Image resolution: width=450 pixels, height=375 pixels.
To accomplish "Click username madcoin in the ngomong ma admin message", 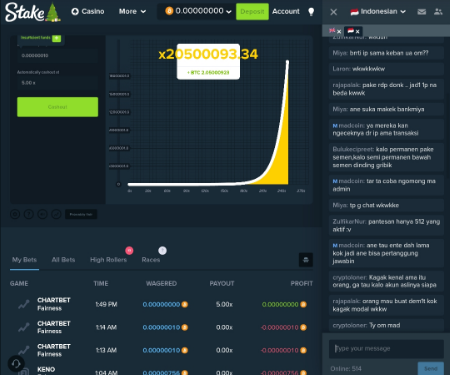I will pos(351,181).
